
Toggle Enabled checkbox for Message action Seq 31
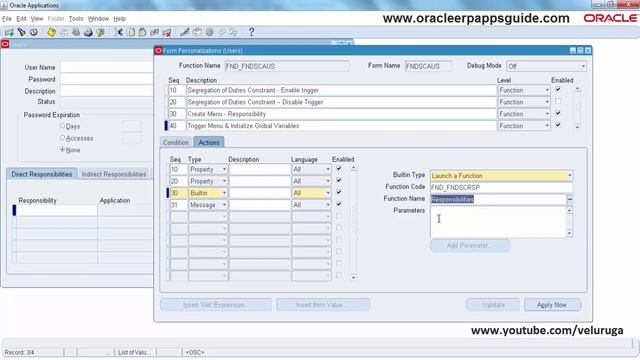coord(339,204)
